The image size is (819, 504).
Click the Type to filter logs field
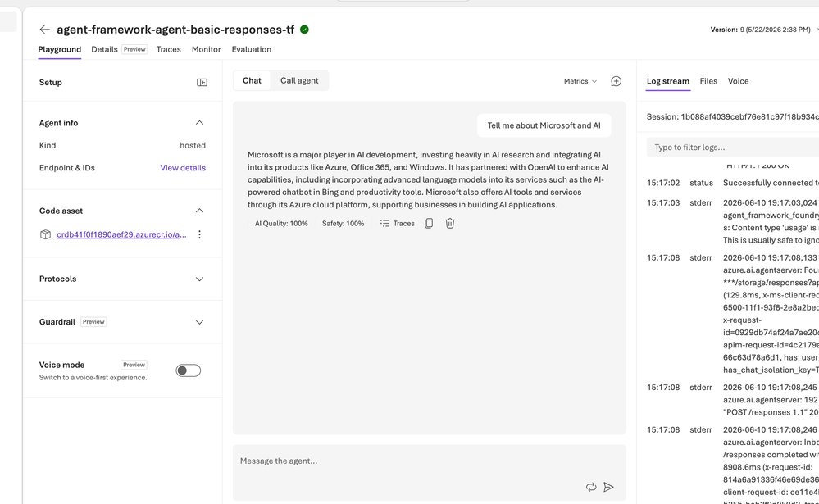coord(733,148)
